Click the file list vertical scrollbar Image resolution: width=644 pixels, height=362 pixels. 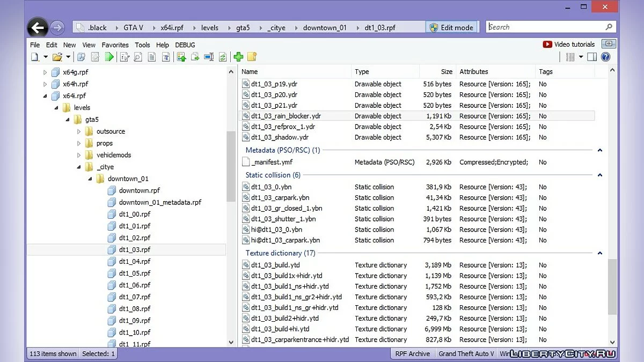click(x=612, y=284)
